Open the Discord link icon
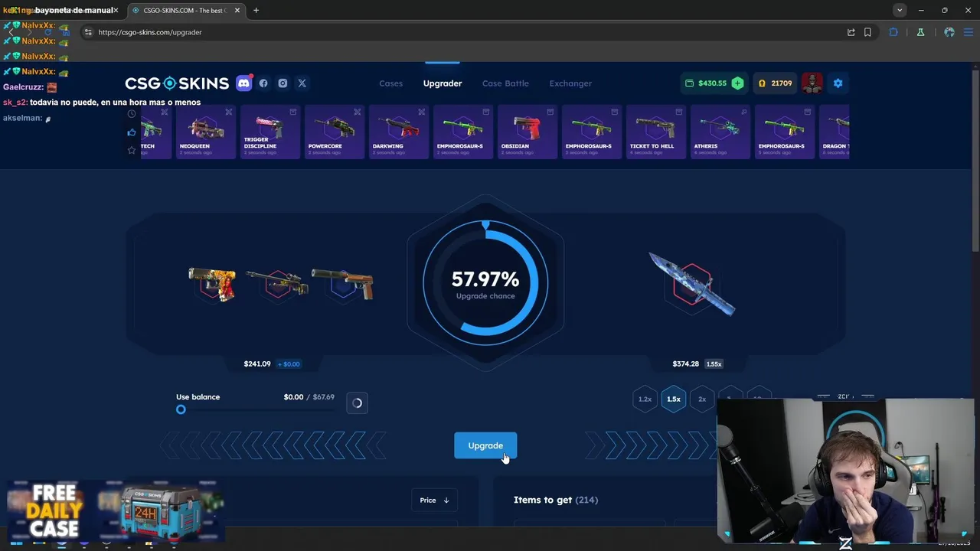Viewport: 980px width, 551px height. click(x=244, y=83)
